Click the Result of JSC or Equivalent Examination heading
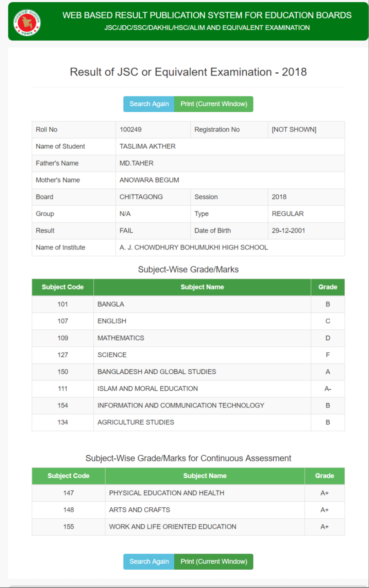The width and height of the screenshot is (369, 588). 188,72
